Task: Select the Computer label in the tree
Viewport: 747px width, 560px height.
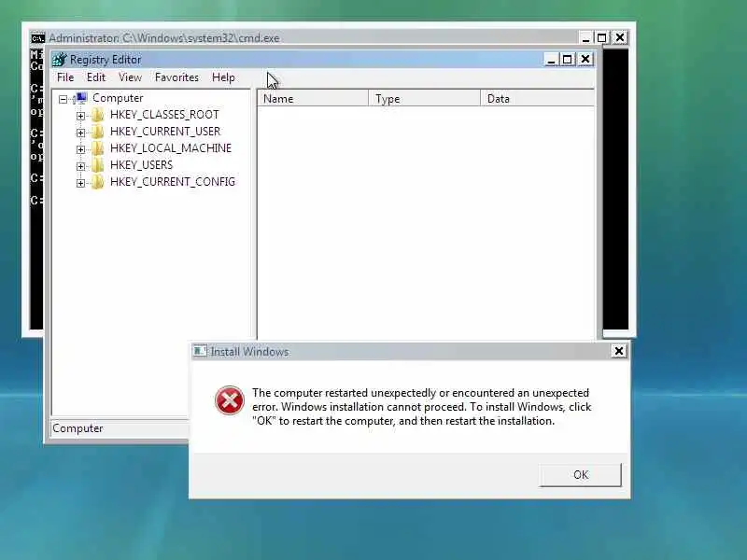Action: pos(118,98)
